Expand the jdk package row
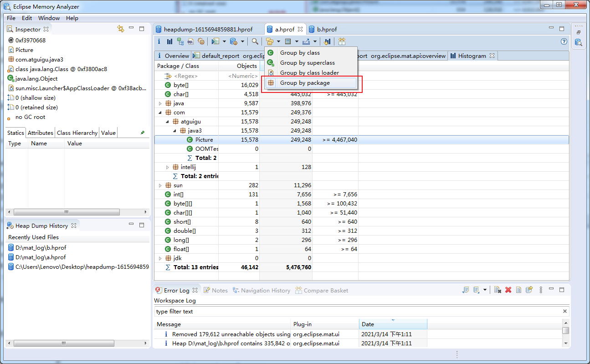Screen dimensions: 590x364 [x=160, y=258]
